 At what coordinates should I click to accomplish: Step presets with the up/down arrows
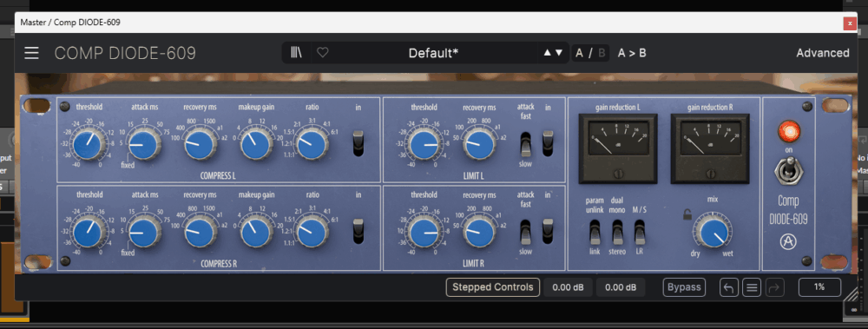(x=553, y=53)
